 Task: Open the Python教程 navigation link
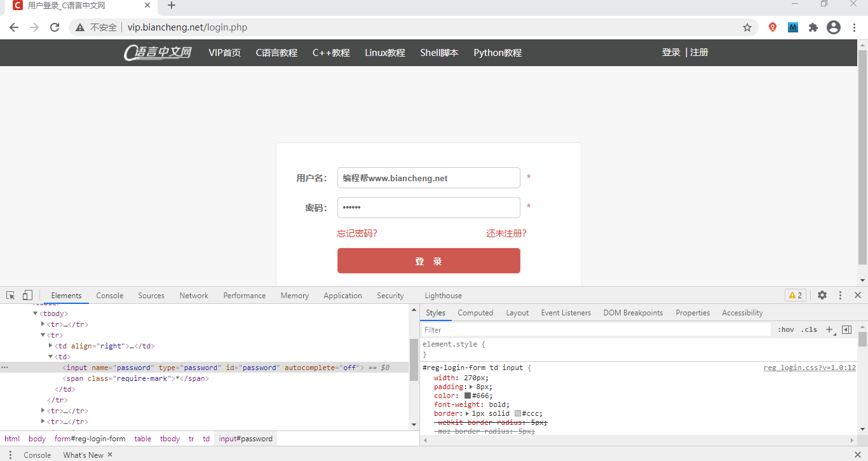[x=498, y=53]
